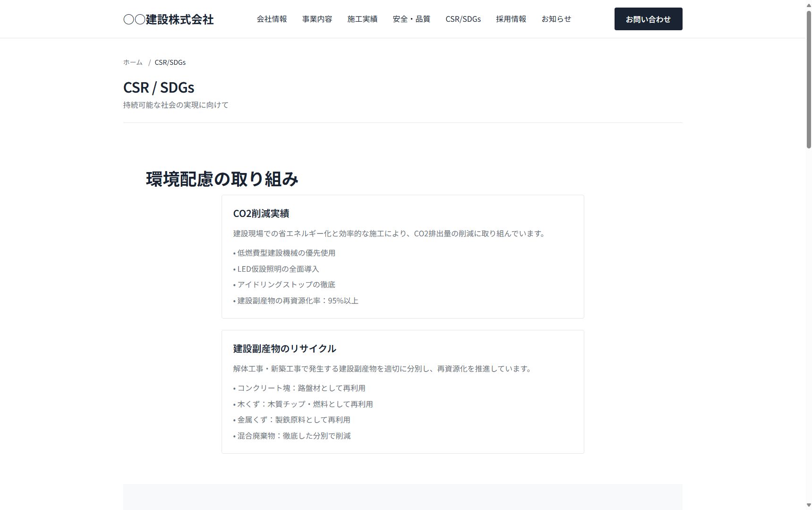Image resolution: width=812 pixels, height=510 pixels.
Task: Select 事業内容 in the navigation
Action: coord(317,19)
